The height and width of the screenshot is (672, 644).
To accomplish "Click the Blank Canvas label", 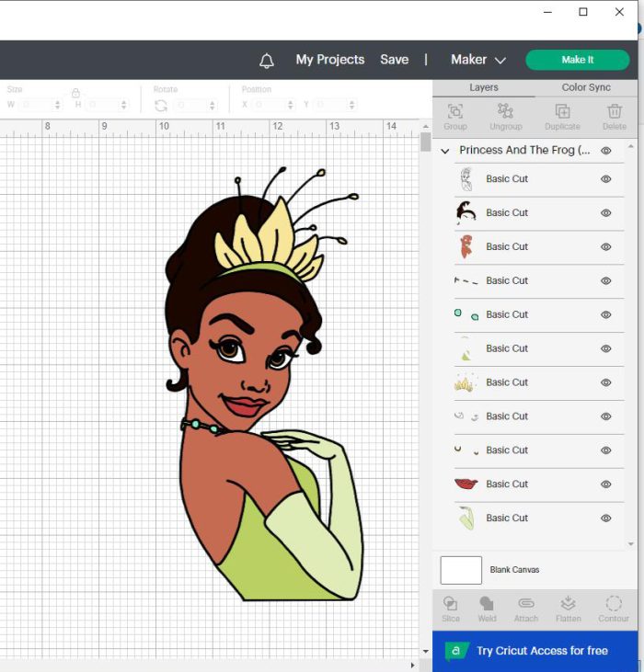I will click(x=514, y=570).
